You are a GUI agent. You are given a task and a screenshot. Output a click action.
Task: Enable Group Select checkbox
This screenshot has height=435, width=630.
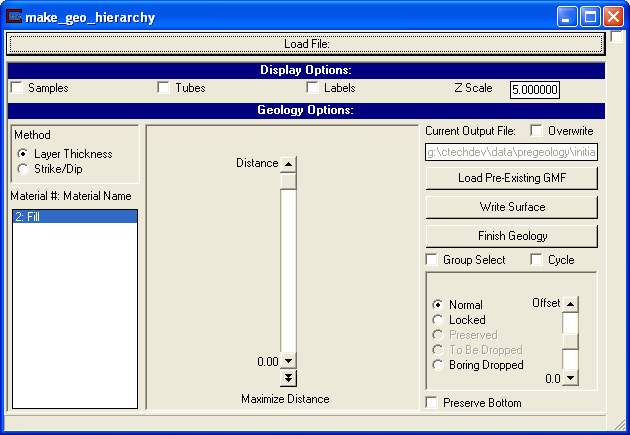[x=432, y=260]
